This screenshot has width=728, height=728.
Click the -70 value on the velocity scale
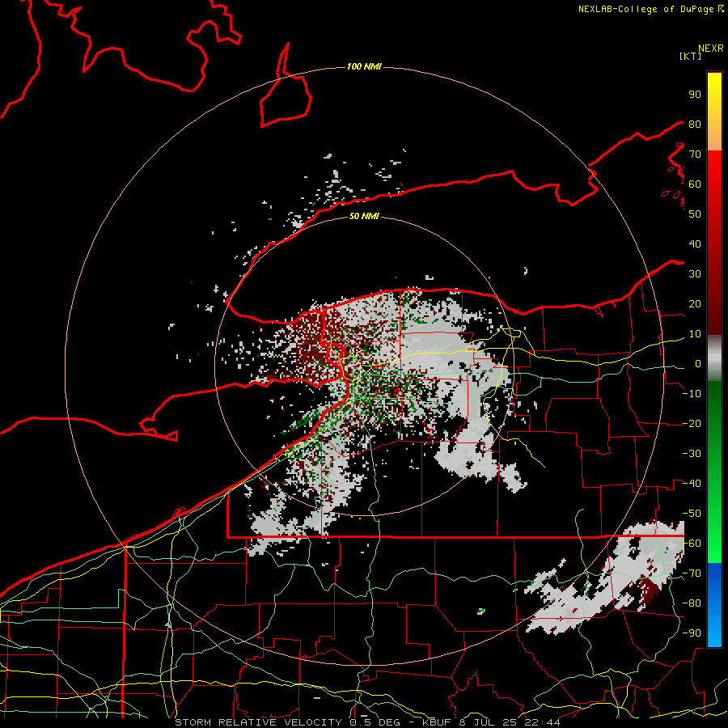[692, 574]
